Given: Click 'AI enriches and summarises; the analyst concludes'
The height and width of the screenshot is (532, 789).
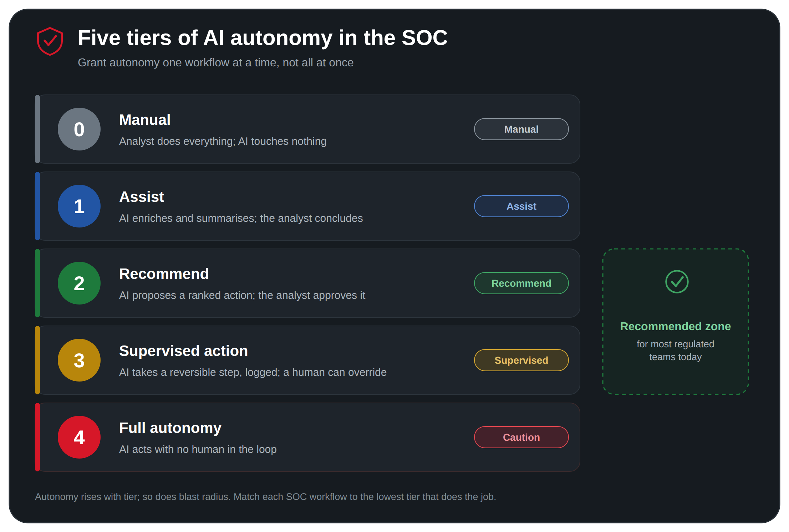Looking at the screenshot, I should click(x=241, y=218).
